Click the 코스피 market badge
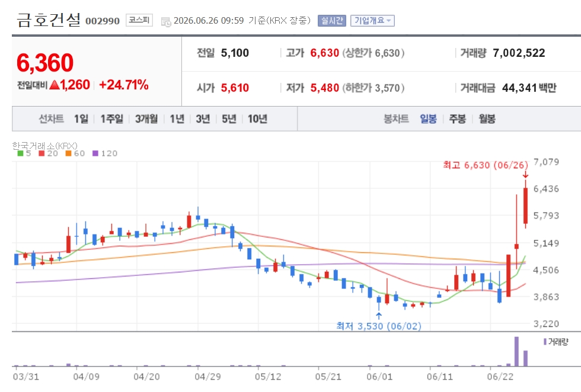This screenshot has height=392, width=581. click(139, 20)
